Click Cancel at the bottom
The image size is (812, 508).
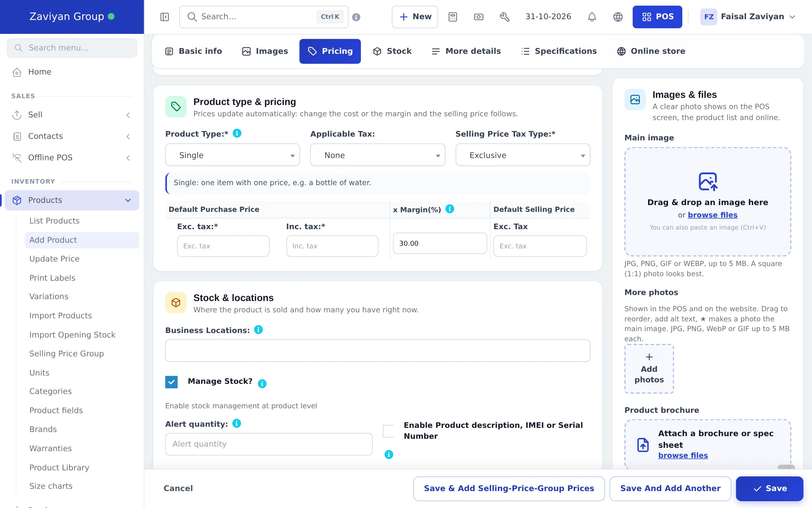(178, 488)
